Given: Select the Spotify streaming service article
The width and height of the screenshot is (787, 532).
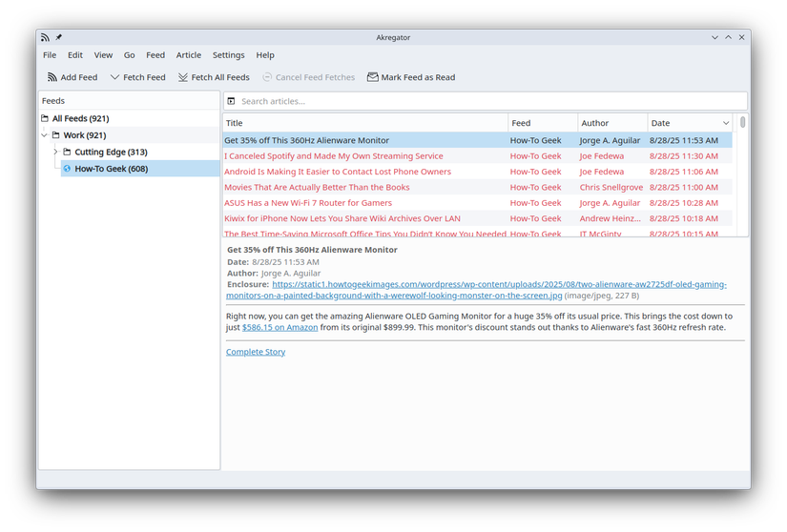Looking at the screenshot, I should (334, 156).
